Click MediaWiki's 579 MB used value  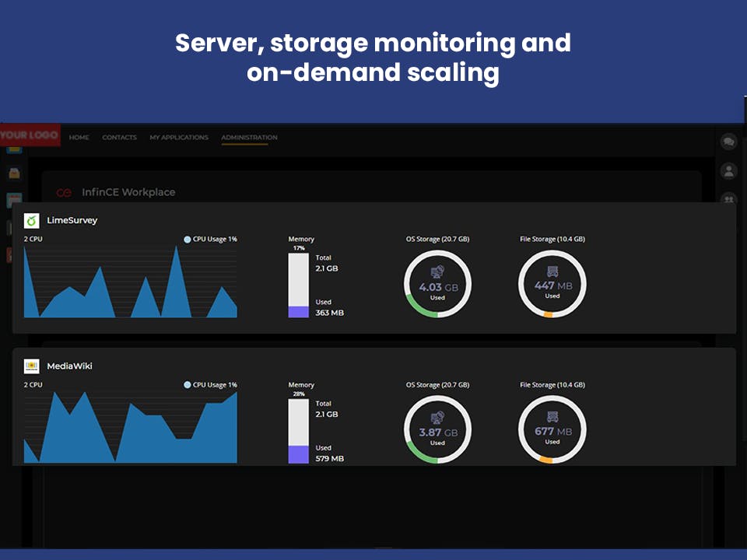click(330, 459)
